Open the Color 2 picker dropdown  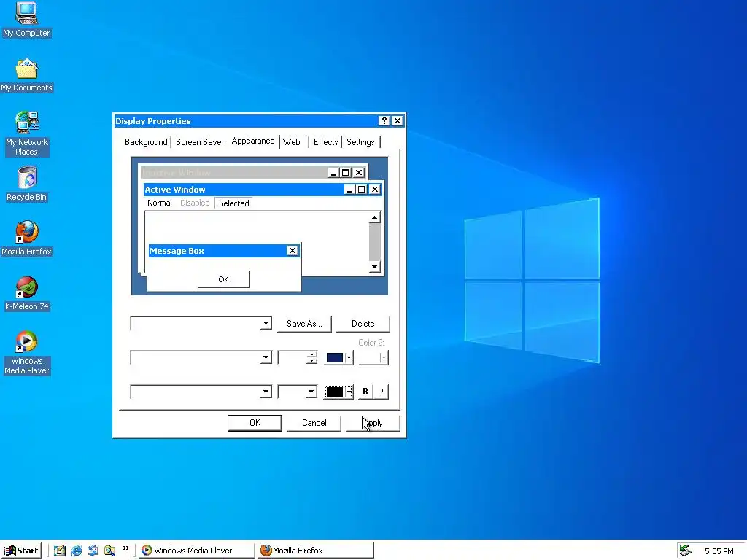[373, 357]
